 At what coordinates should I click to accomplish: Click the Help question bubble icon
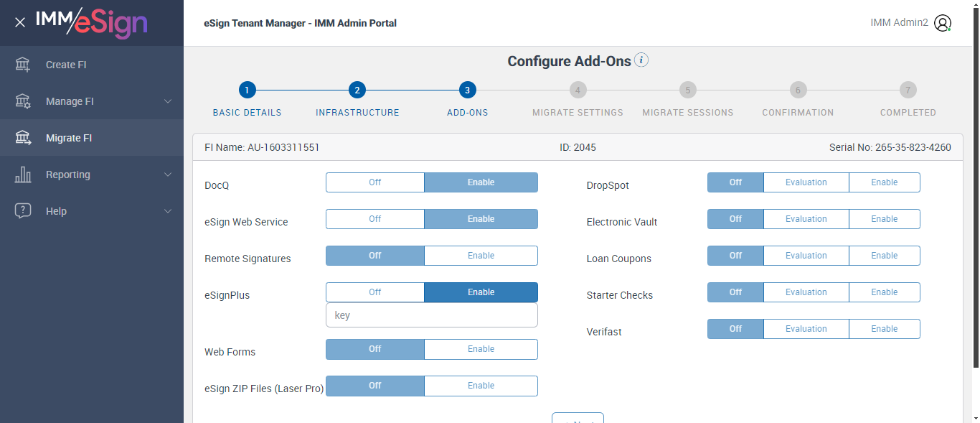23,211
